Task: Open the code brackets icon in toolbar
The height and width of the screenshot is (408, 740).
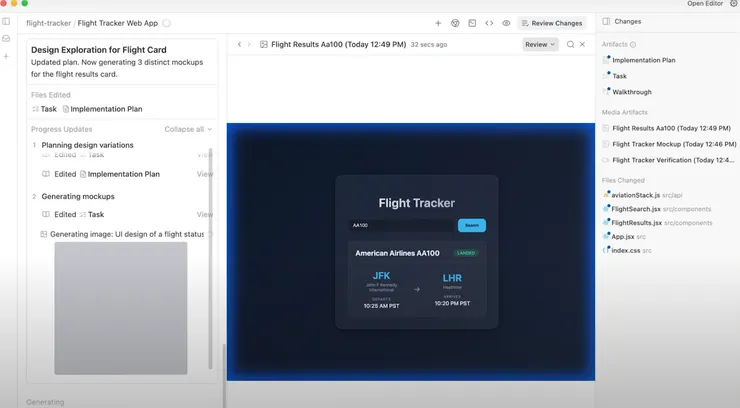Action: (x=489, y=23)
